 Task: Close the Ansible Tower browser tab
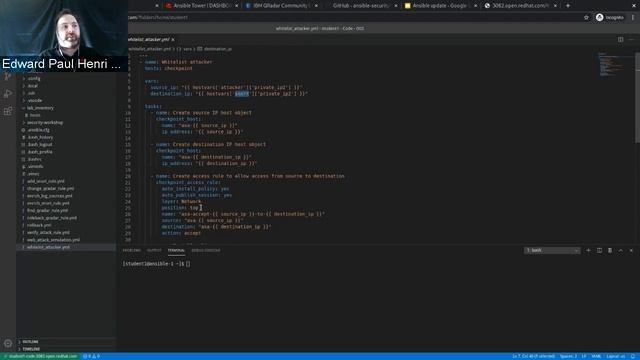pyautogui.click(x=236, y=6)
